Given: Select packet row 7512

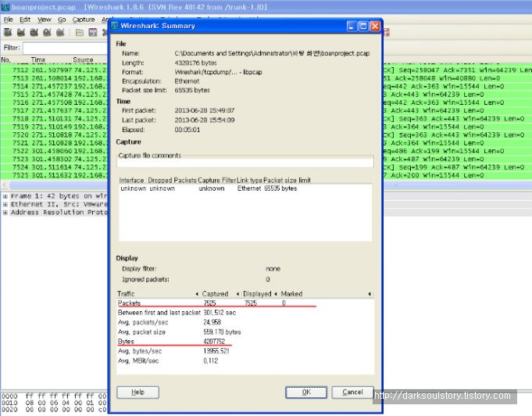Looking at the screenshot, I should (54, 70).
